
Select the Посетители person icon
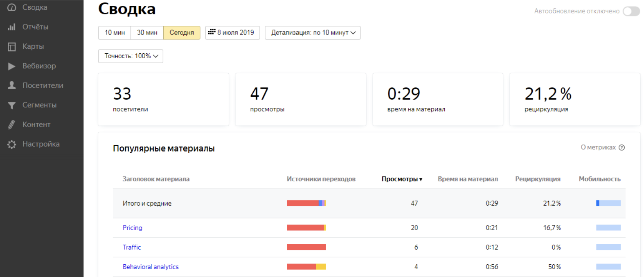(x=12, y=85)
